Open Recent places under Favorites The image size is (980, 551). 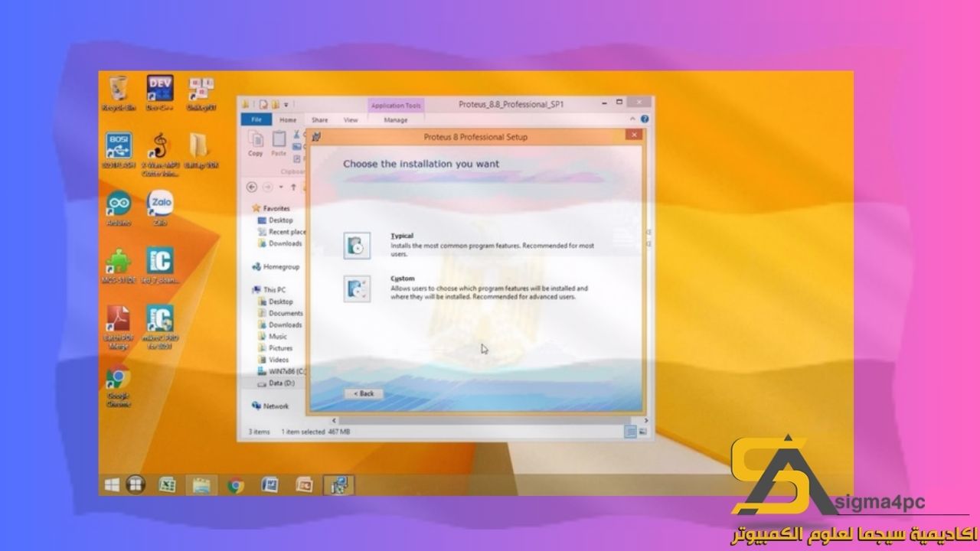(x=282, y=232)
